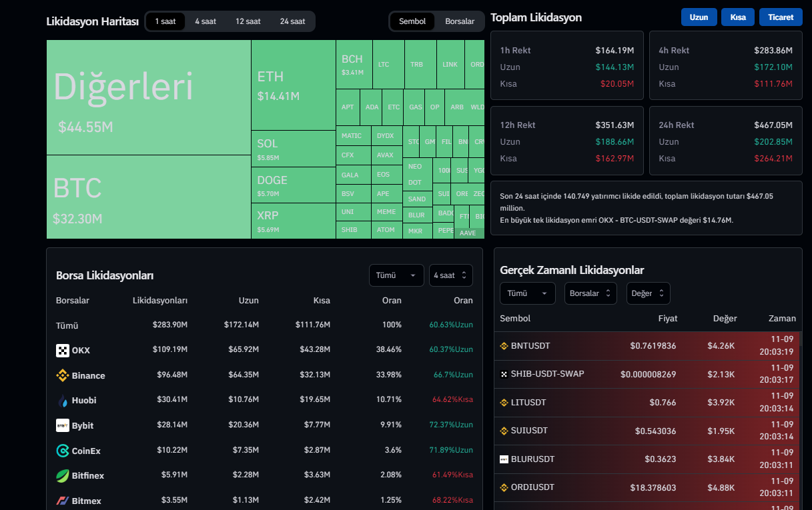
Task: Click the Ticaret button
Action: tap(781, 17)
